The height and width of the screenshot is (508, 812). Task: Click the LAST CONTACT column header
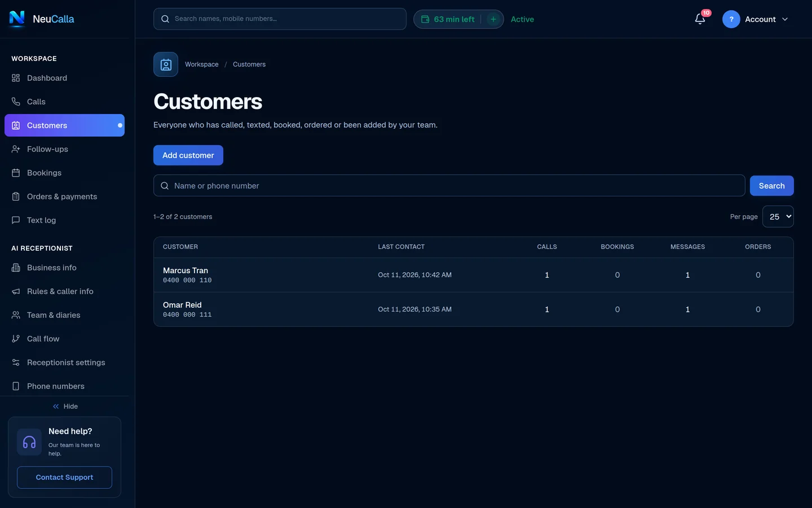pos(401,247)
